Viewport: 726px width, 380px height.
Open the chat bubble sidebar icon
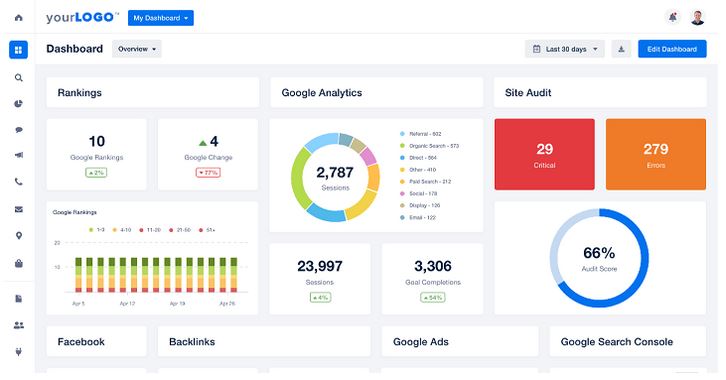tap(19, 130)
